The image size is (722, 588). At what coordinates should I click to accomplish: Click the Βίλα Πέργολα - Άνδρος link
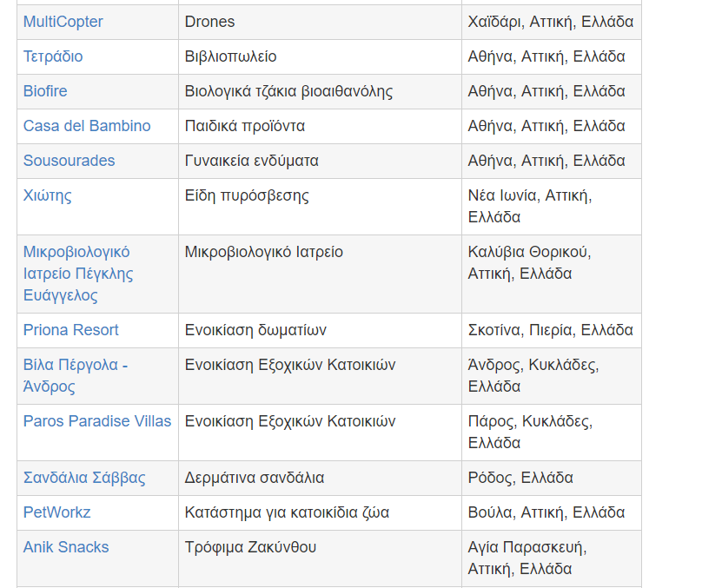(x=75, y=375)
